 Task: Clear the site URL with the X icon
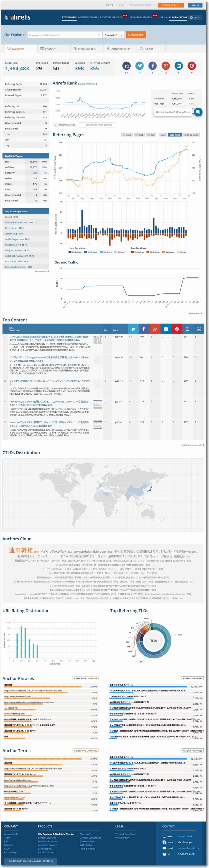click(x=99, y=35)
